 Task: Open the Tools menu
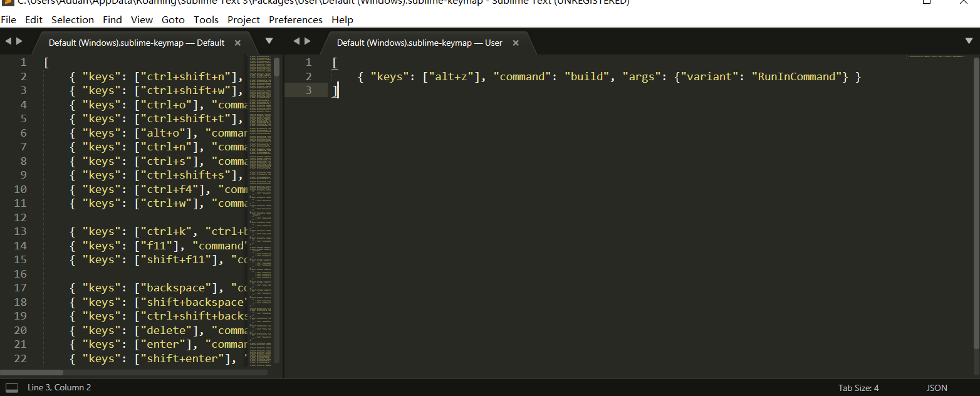[x=206, y=20]
